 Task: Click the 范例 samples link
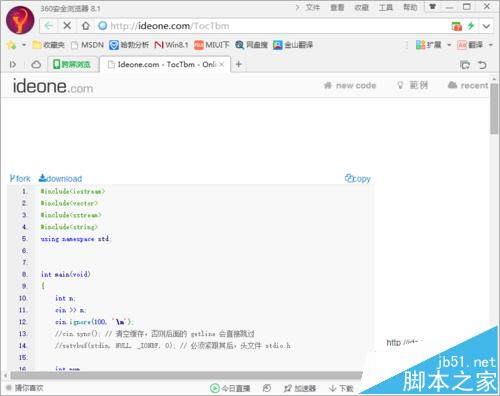point(413,85)
